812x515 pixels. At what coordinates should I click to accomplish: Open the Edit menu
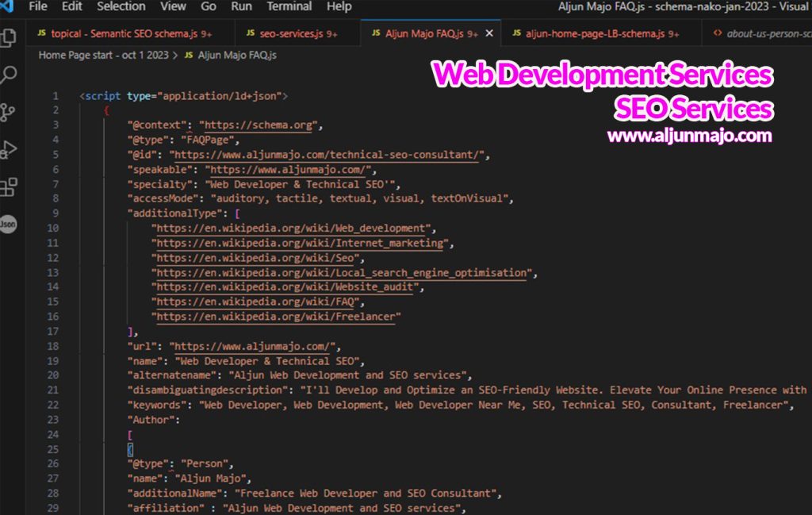click(x=71, y=6)
